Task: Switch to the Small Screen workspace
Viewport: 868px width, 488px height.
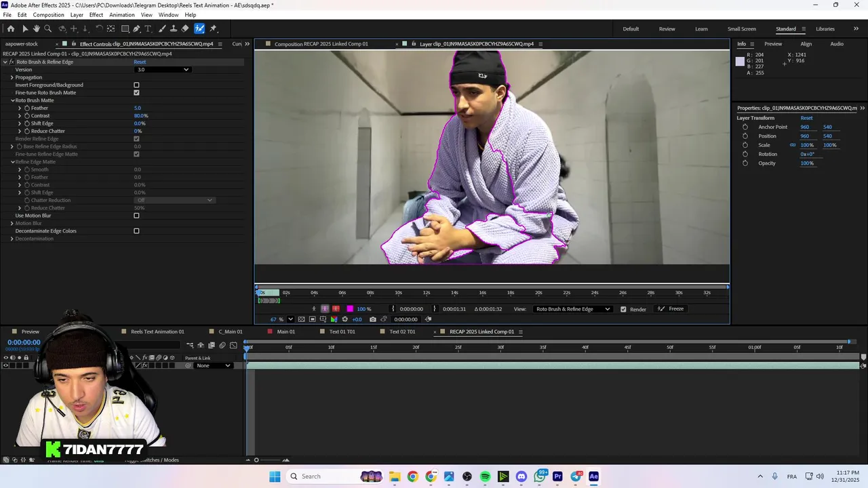Action: click(742, 29)
